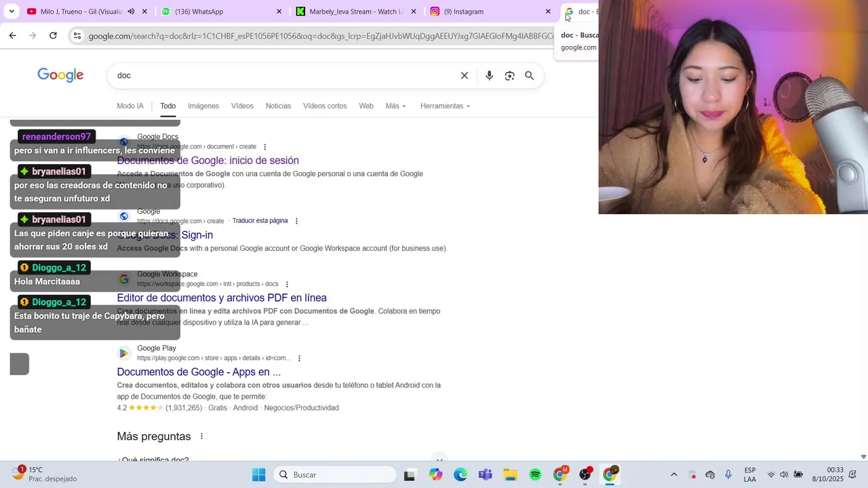
Task: Mute the YouTube tab via speaker icon
Action: 131,12
